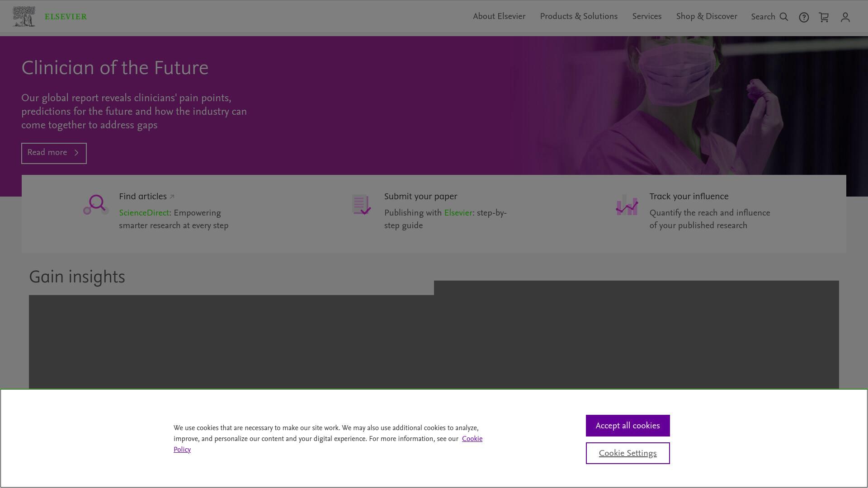Click the Search label in header
Viewport: 868px width, 488px height.
763,17
